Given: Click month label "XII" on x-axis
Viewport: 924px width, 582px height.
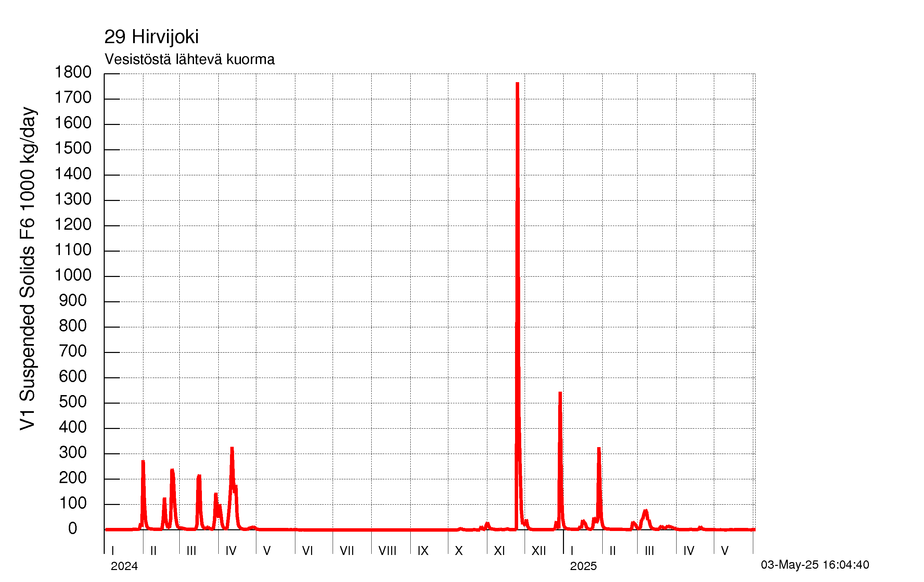Looking at the screenshot, I should 538,551.
